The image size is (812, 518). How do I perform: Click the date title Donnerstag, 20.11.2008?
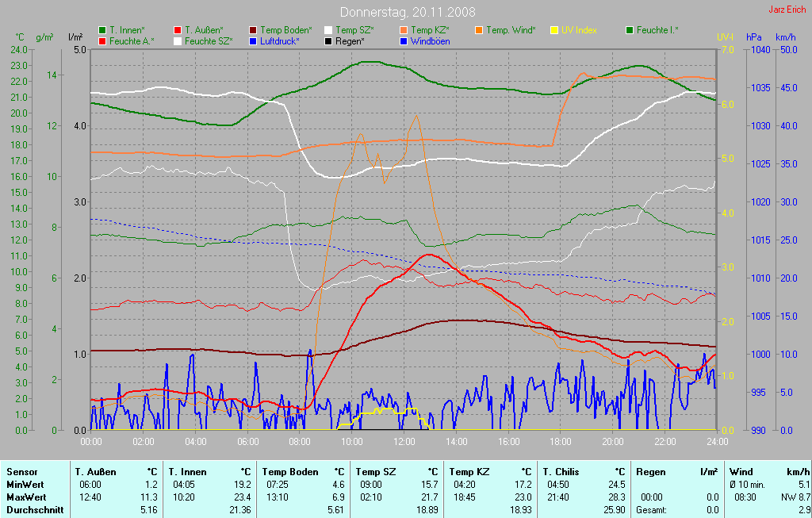point(408,12)
